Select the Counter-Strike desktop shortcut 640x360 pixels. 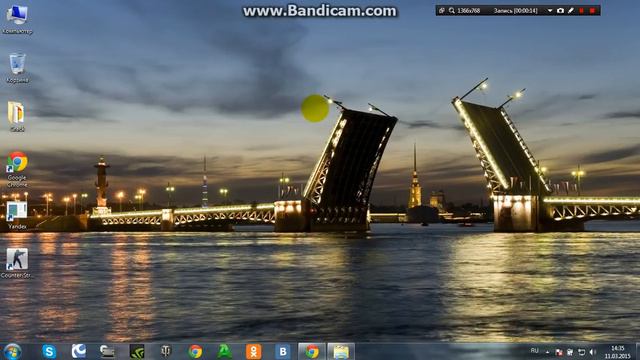tap(17, 263)
